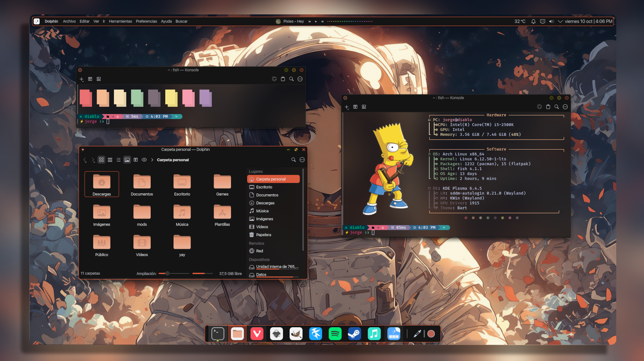Screen dimensions: 644x361
Task: Open the Preferencias menu
Action: [146, 21]
